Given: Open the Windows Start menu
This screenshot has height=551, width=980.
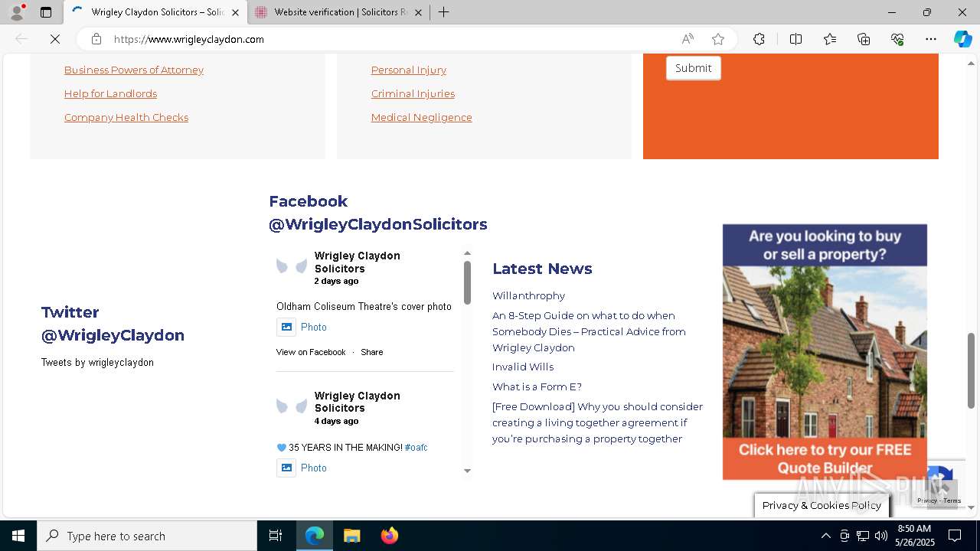Looking at the screenshot, I should pyautogui.click(x=18, y=536).
